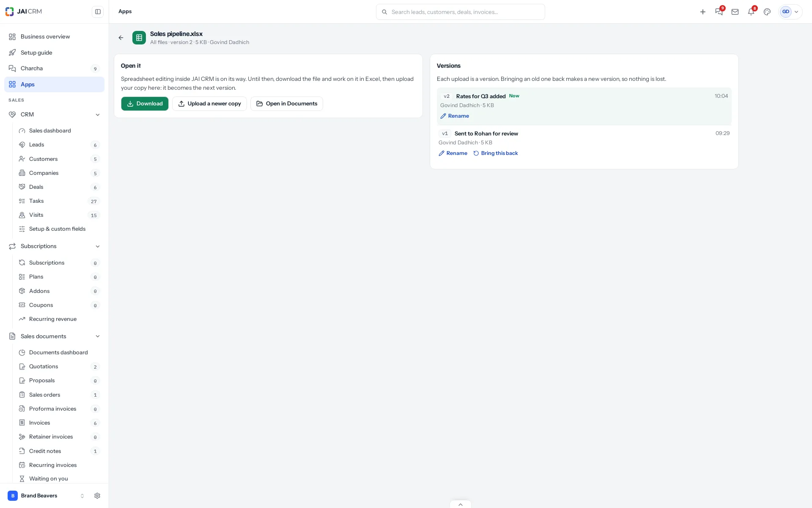
Task: Open the quick add plus icon
Action: 703,12
